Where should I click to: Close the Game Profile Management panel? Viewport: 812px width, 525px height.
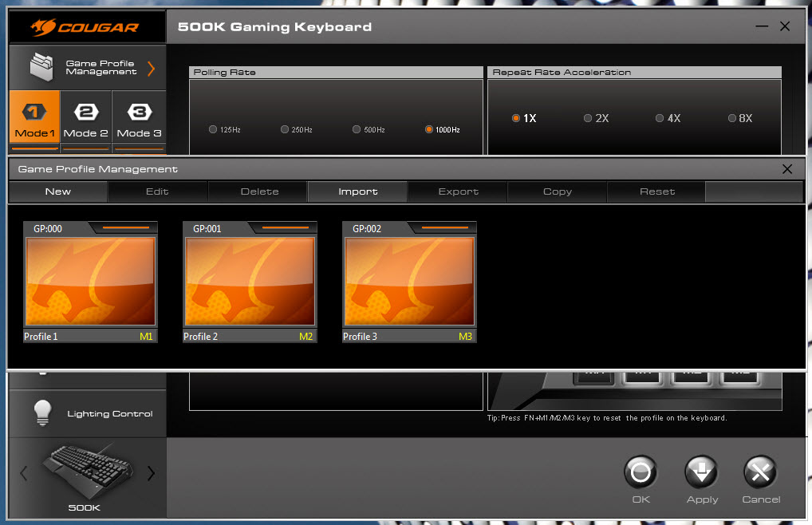click(x=787, y=169)
